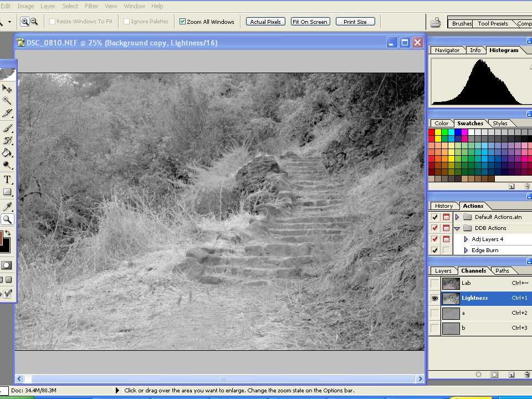Click the Print Size button
The height and width of the screenshot is (399, 532).
355,22
